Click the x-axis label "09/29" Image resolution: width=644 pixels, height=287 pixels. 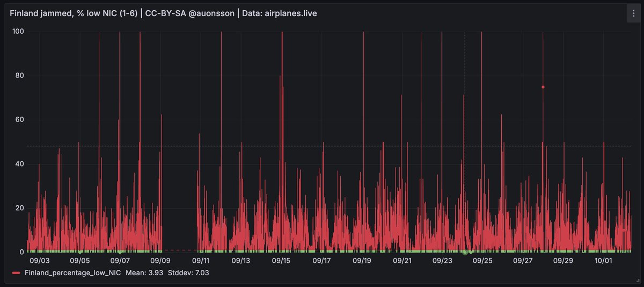coord(563,261)
